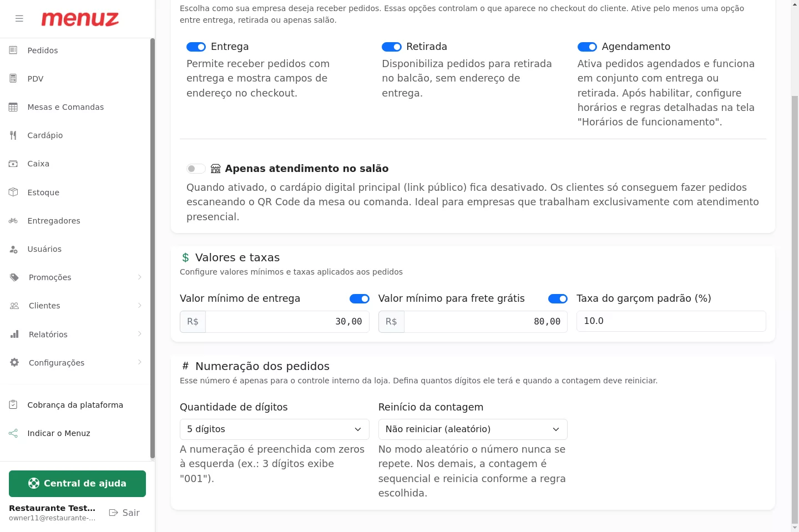Click the lifebuoy icon in Central de ajuda
Screen dimensions: 799x532
pos(34,483)
